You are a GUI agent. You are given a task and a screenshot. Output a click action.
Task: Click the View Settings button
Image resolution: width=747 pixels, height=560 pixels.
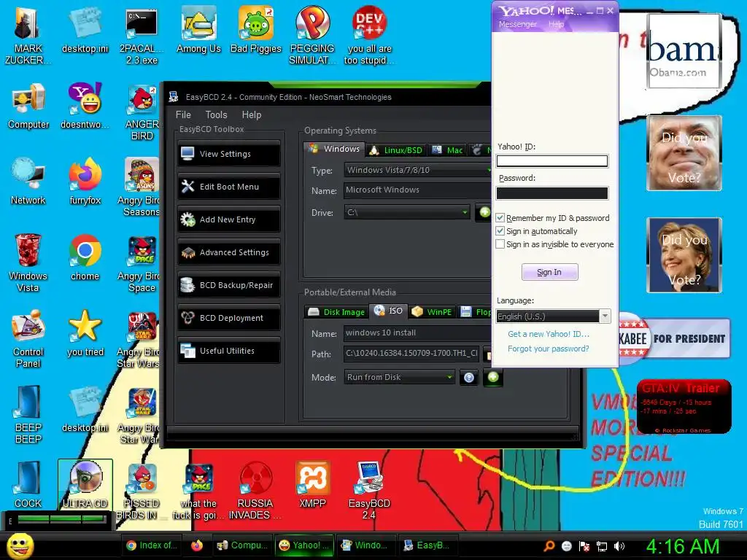229,154
